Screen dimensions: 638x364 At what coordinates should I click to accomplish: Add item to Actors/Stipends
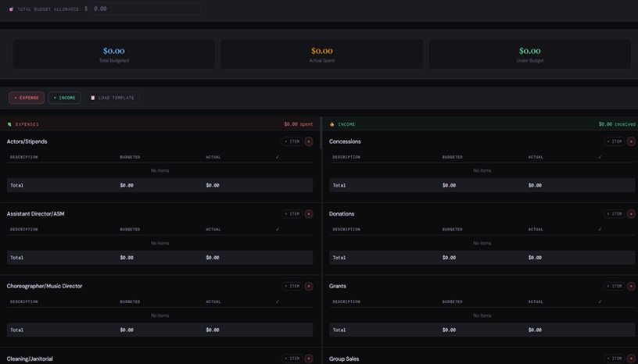[292, 141]
